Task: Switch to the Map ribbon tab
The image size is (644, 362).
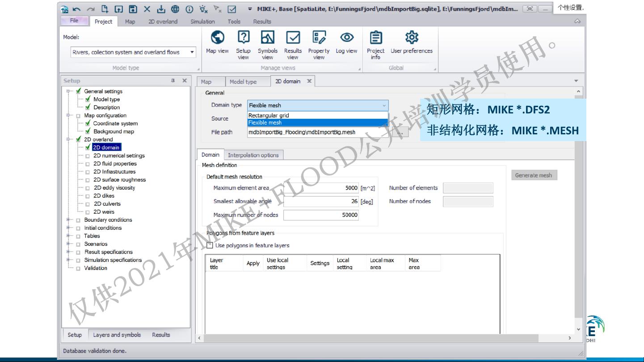Action: (x=130, y=21)
